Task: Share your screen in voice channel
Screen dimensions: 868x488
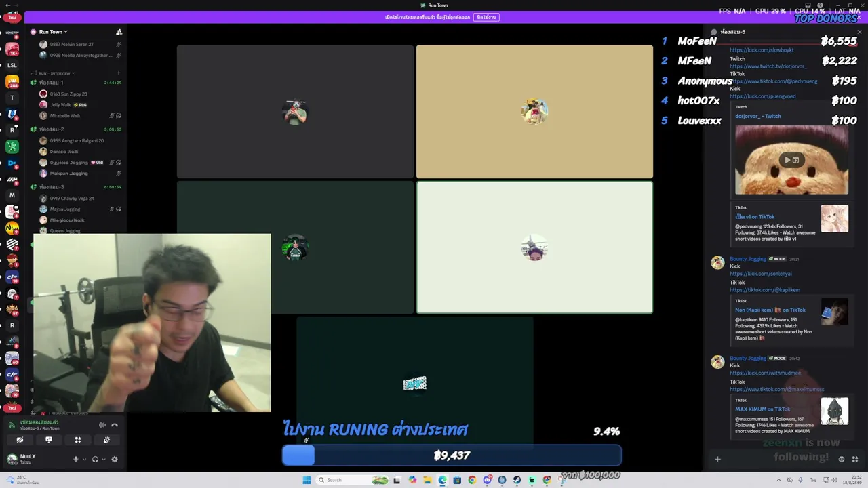Action: [x=49, y=440]
